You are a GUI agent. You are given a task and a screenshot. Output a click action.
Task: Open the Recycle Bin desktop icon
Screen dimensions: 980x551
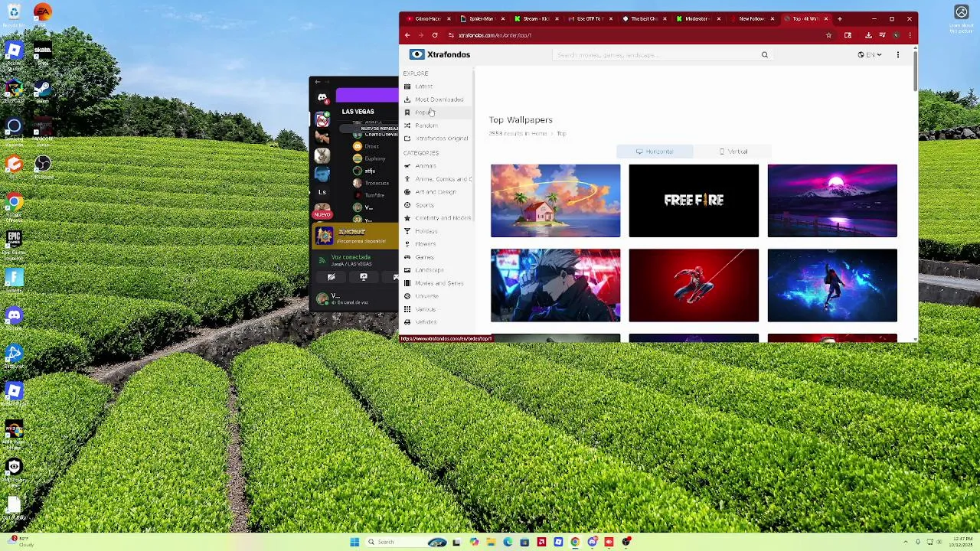click(14, 15)
